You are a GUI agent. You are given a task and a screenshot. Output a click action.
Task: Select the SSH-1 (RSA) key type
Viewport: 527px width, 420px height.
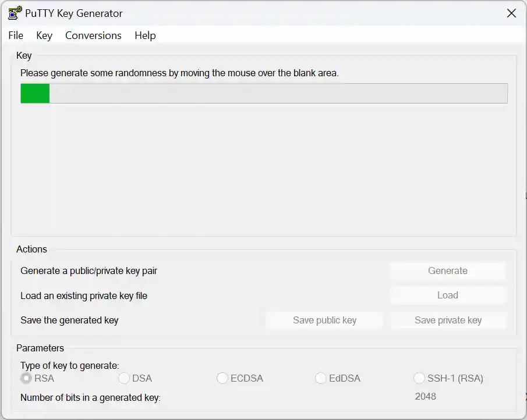point(419,378)
